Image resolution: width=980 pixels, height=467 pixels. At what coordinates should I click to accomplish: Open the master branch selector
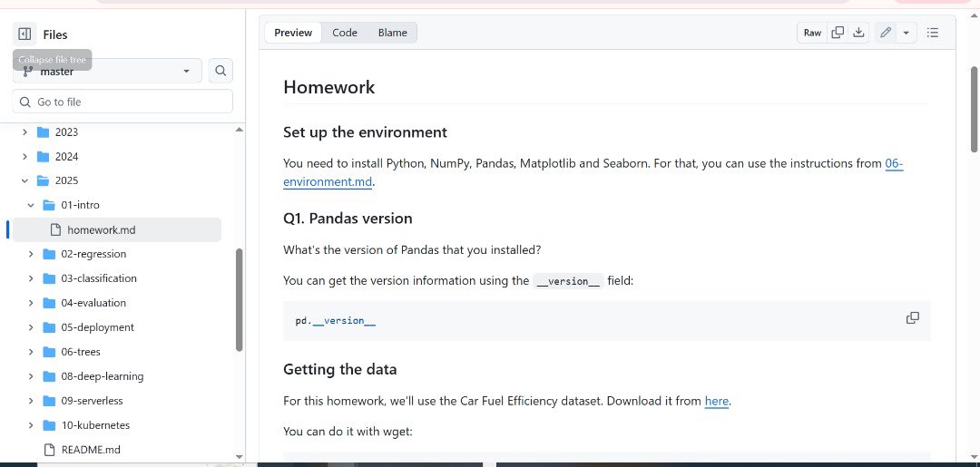[x=107, y=71]
